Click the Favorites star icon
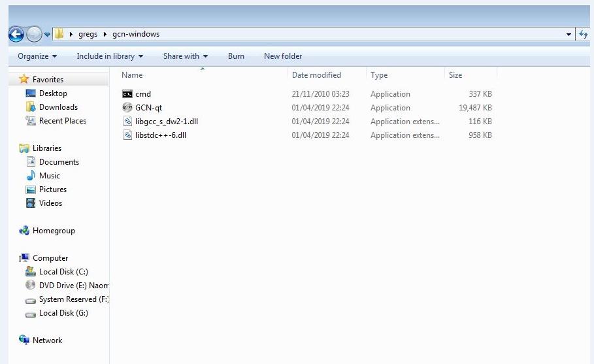This screenshot has width=594, height=364. click(24, 79)
